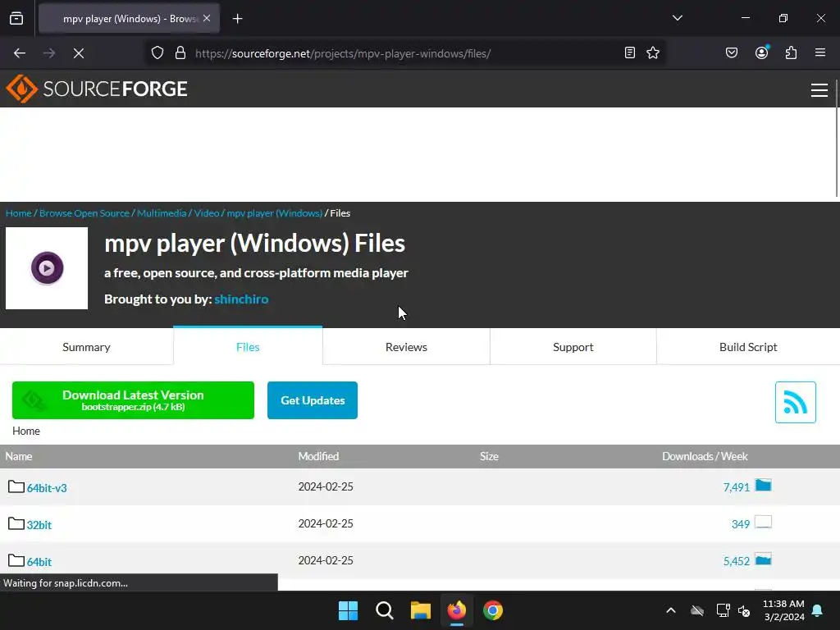840x630 pixels.
Task: Open the Pocket save icon
Action: (x=732, y=53)
